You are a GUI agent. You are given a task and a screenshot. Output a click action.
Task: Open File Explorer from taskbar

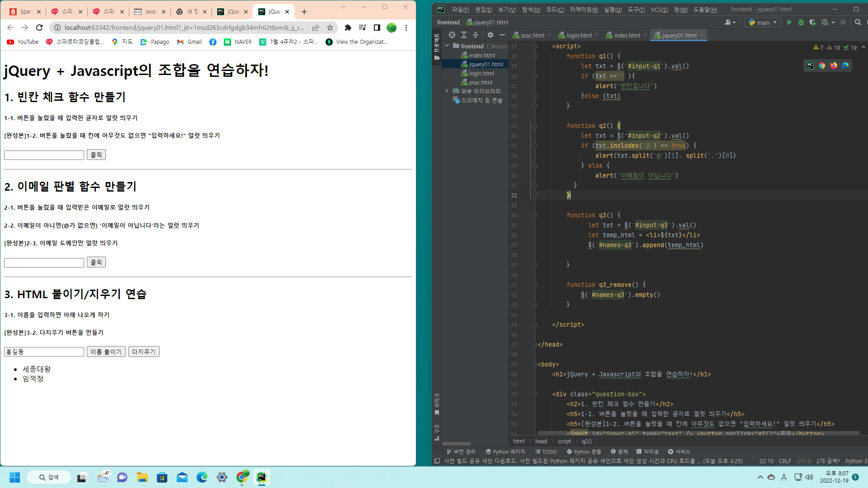(x=142, y=477)
